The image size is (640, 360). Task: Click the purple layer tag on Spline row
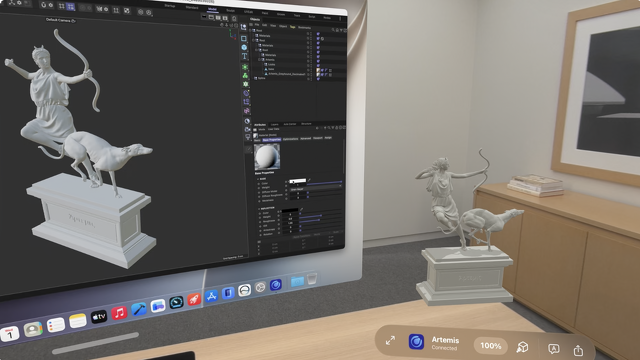(318, 78)
